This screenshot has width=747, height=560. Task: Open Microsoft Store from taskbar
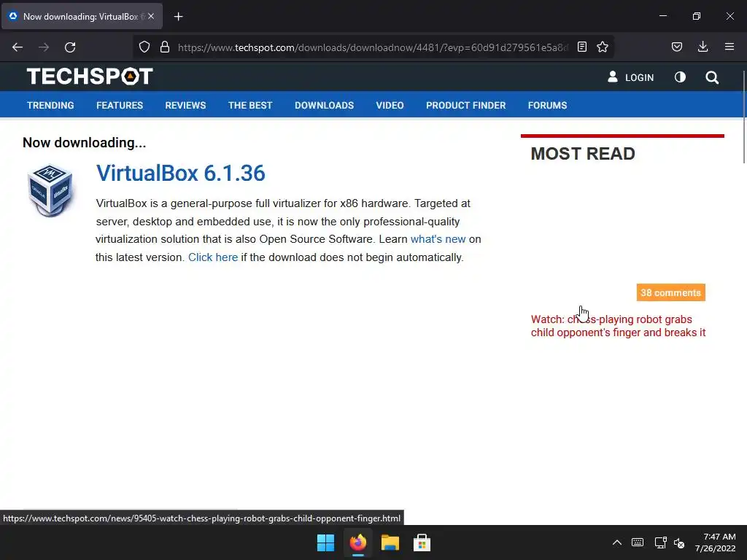[x=422, y=542]
